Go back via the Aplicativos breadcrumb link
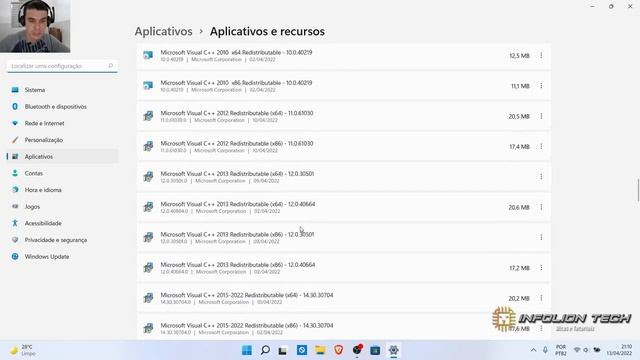 click(x=163, y=31)
